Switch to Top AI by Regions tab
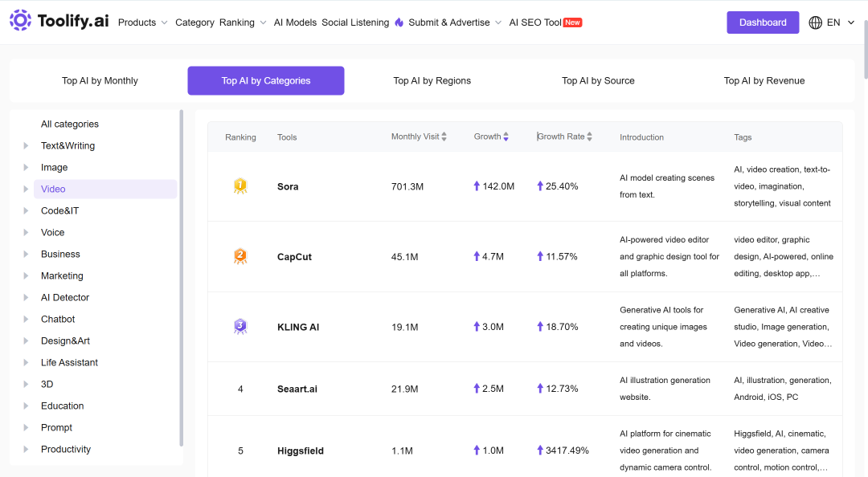The image size is (868, 477). 432,81
